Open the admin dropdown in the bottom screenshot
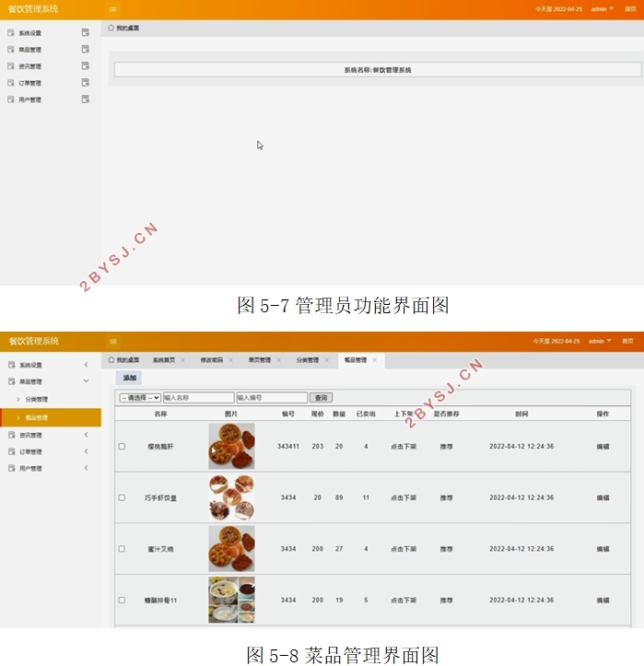Image resolution: width=644 pixels, height=666 pixels. (x=600, y=341)
